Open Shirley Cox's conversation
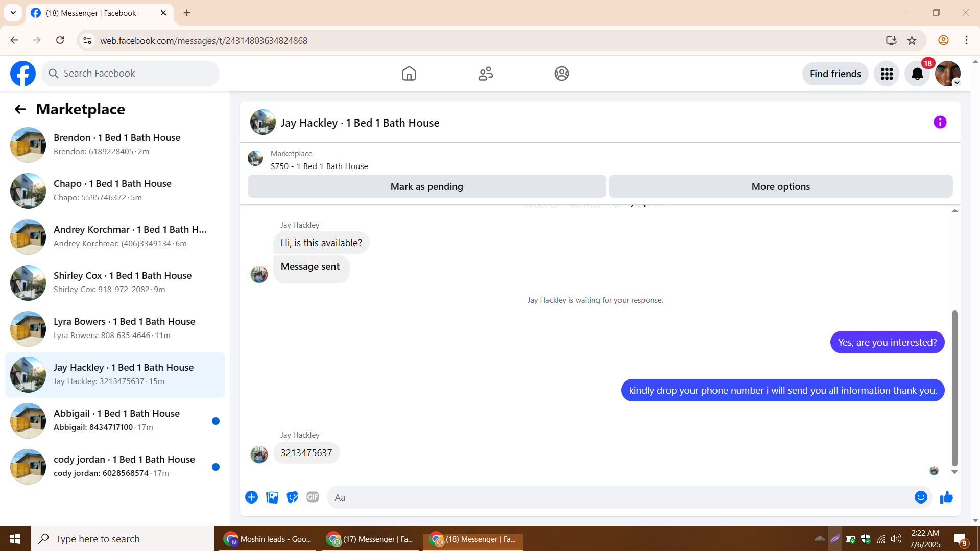This screenshot has height=551, width=980. pos(115,283)
